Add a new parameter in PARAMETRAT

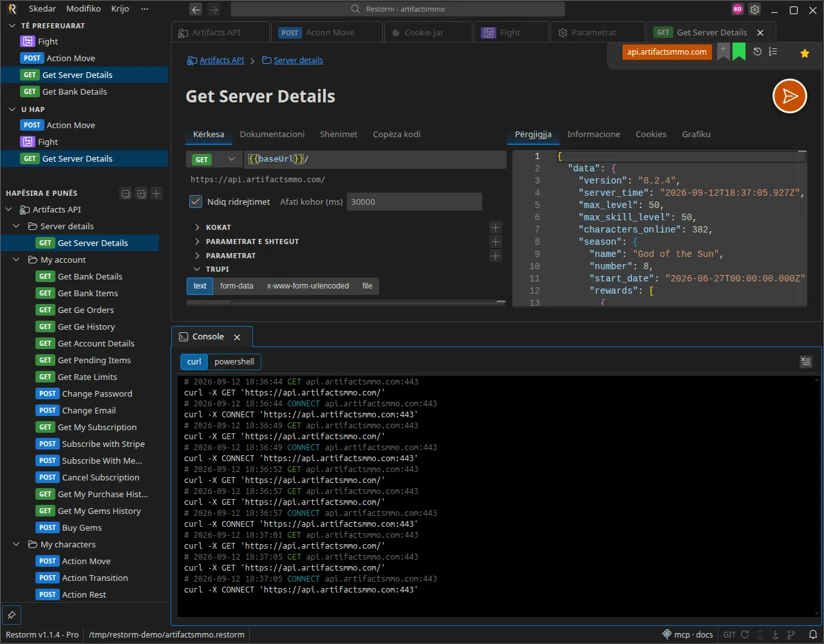(x=496, y=256)
